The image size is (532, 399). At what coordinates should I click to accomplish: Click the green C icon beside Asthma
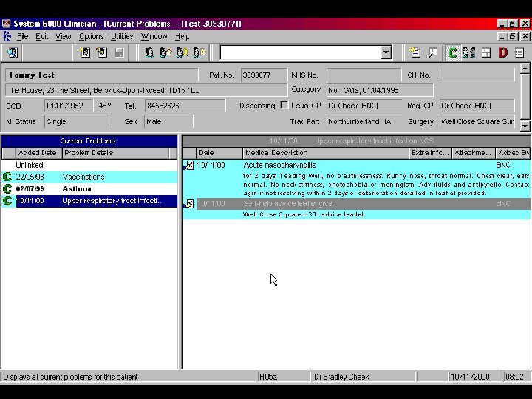[7, 188]
